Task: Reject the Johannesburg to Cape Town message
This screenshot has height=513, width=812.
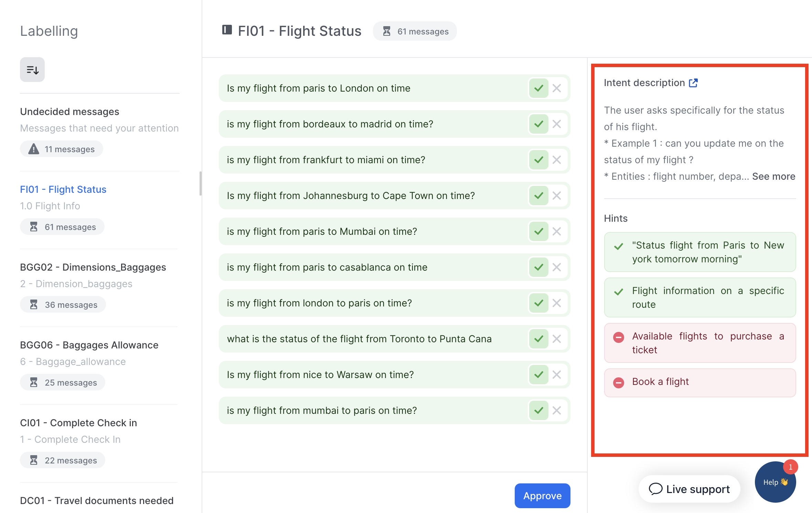Action: 557,196
